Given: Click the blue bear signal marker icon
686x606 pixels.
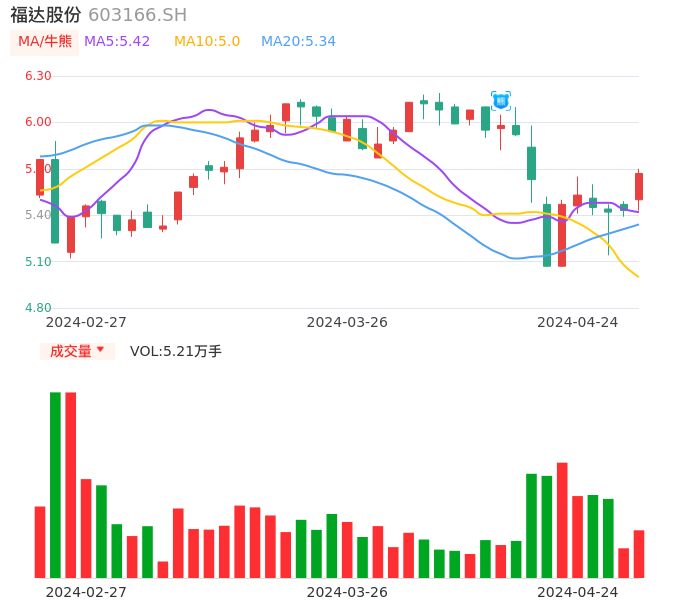Looking at the screenshot, I should (x=501, y=101).
